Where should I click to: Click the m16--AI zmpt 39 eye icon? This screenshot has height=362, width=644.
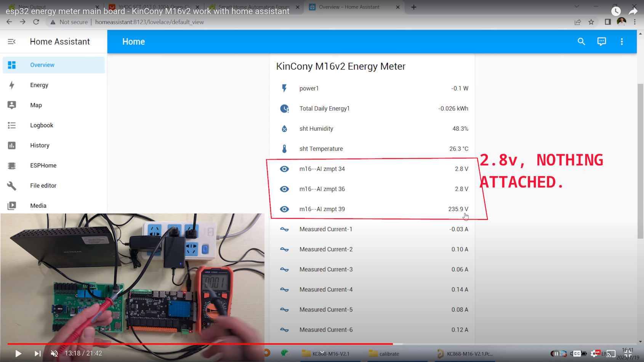tap(284, 209)
